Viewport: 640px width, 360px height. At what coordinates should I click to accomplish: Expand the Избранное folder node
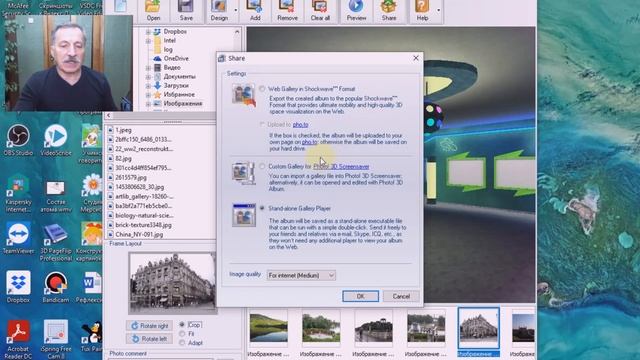tap(149, 94)
